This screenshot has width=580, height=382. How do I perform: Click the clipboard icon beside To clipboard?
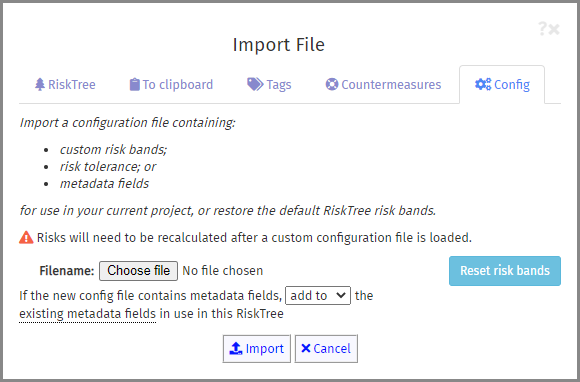135,85
